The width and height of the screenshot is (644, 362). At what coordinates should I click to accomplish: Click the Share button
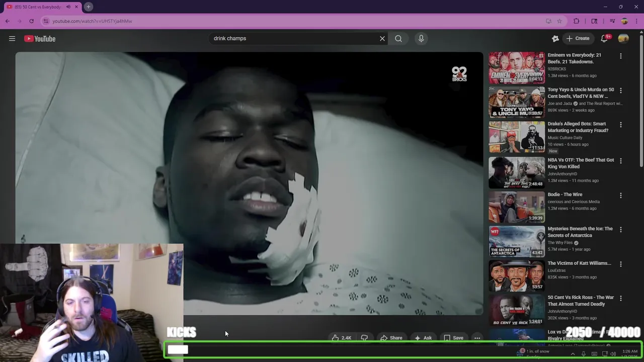click(x=391, y=338)
